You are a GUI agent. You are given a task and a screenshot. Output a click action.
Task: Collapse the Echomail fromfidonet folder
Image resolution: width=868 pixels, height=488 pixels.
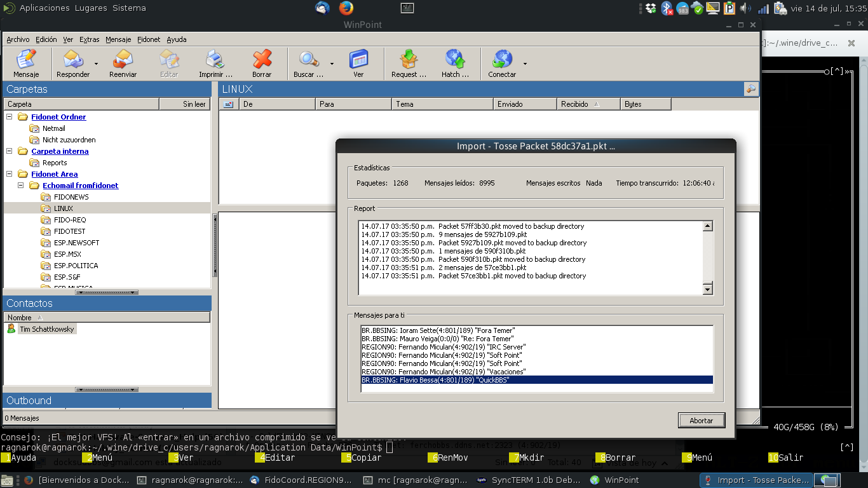pos(21,186)
